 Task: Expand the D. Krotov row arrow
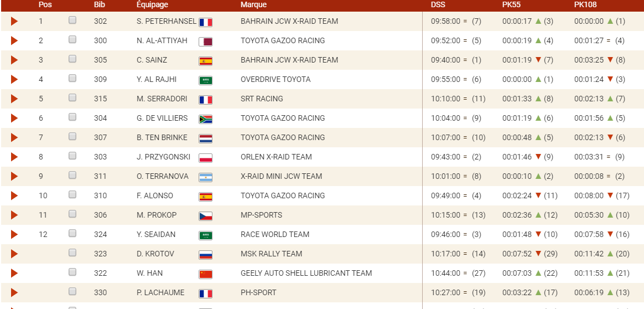pyautogui.click(x=14, y=254)
